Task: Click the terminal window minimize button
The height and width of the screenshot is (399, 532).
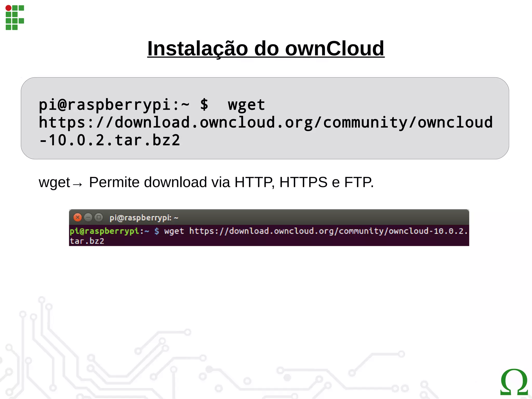Action: [88, 217]
